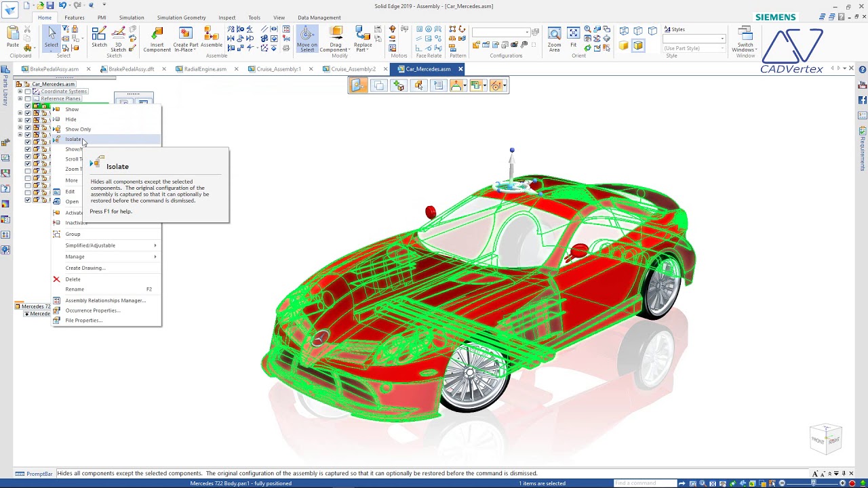Expand the Reference Planes tree node
868x488 pixels.
[x=20, y=99]
